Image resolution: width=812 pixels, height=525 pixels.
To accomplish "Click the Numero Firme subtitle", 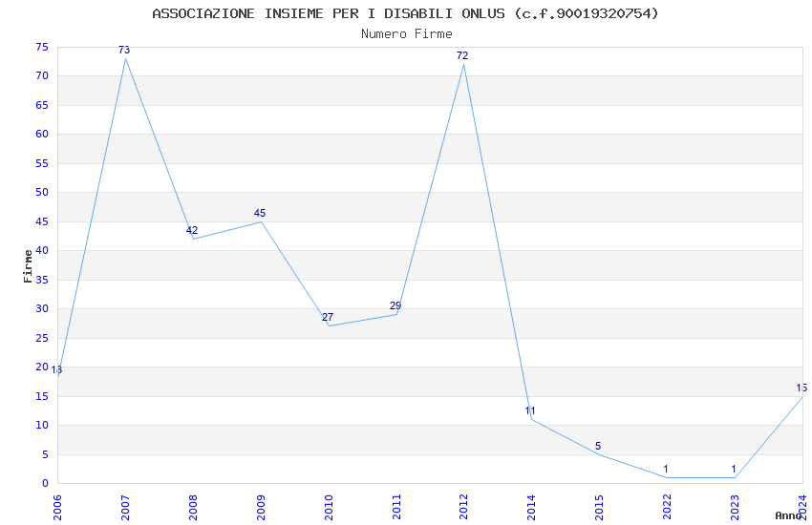I will (x=407, y=34).
